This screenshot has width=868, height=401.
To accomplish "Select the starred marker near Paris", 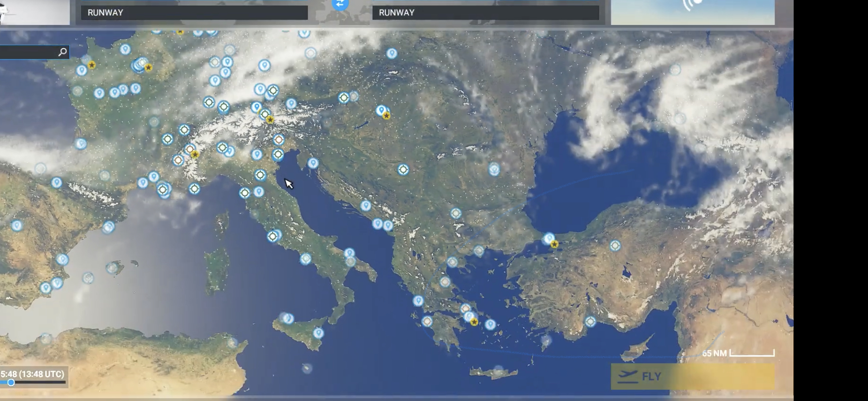I will click(x=148, y=68).
